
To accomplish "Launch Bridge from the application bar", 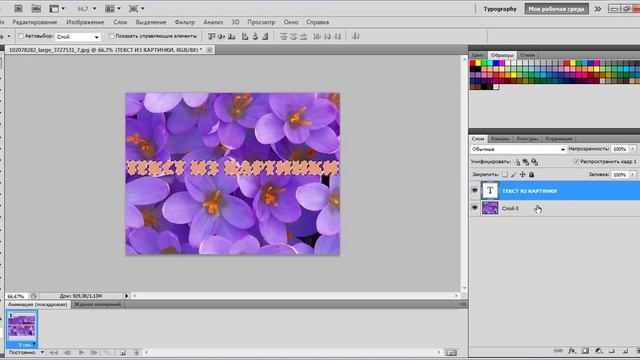I will [18, 8].
